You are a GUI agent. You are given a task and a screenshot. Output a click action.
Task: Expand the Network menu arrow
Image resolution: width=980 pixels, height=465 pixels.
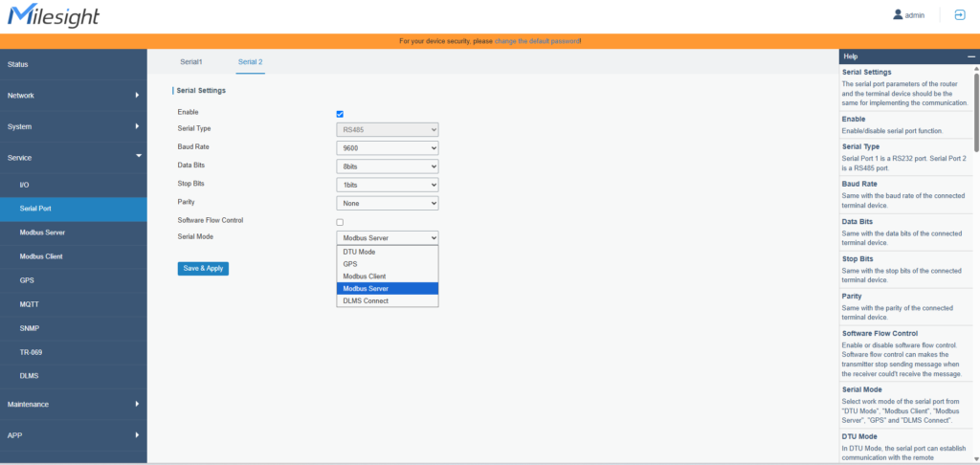[137, 95]
